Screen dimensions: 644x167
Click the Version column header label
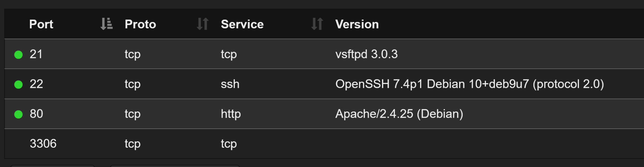[x=357, y=24]
